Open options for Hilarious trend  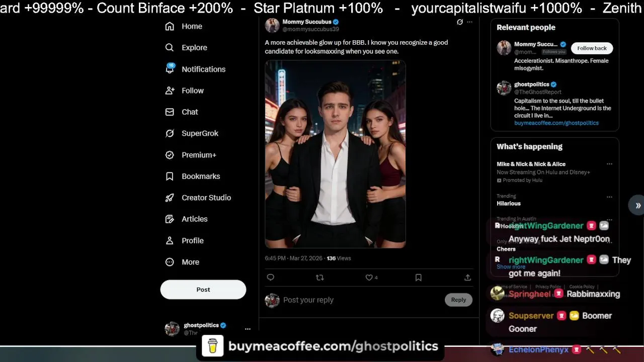coord(609,197)
